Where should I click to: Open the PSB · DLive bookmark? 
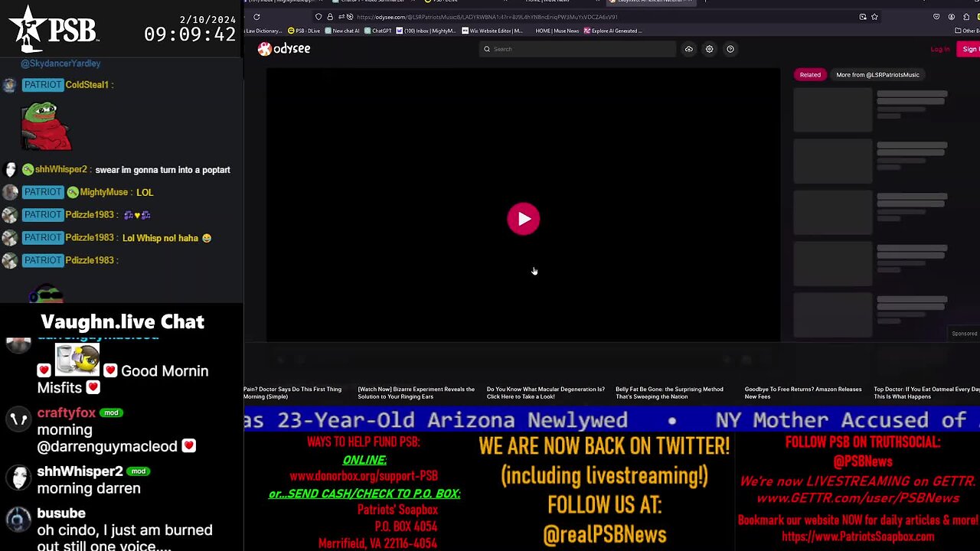coord(304,31)
